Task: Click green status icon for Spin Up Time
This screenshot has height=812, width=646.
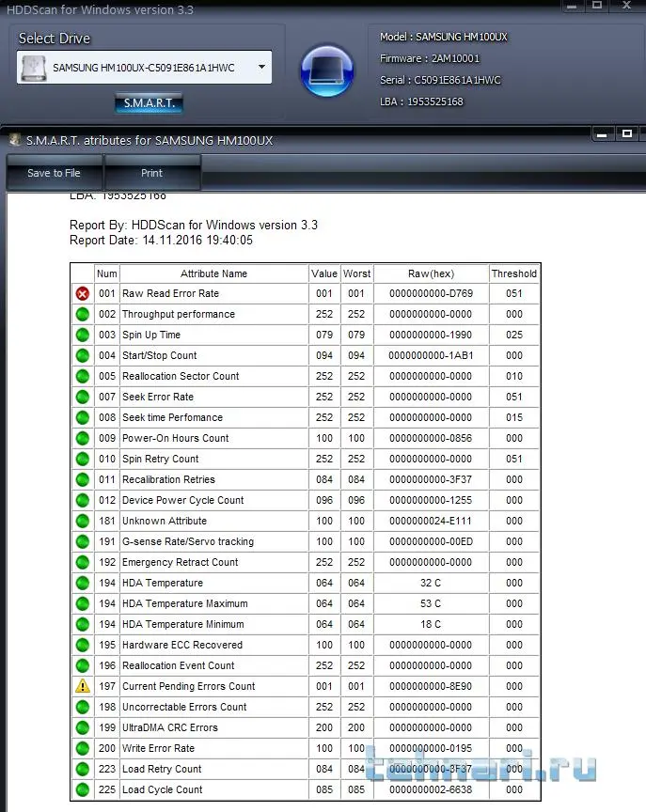Action: 83,336
